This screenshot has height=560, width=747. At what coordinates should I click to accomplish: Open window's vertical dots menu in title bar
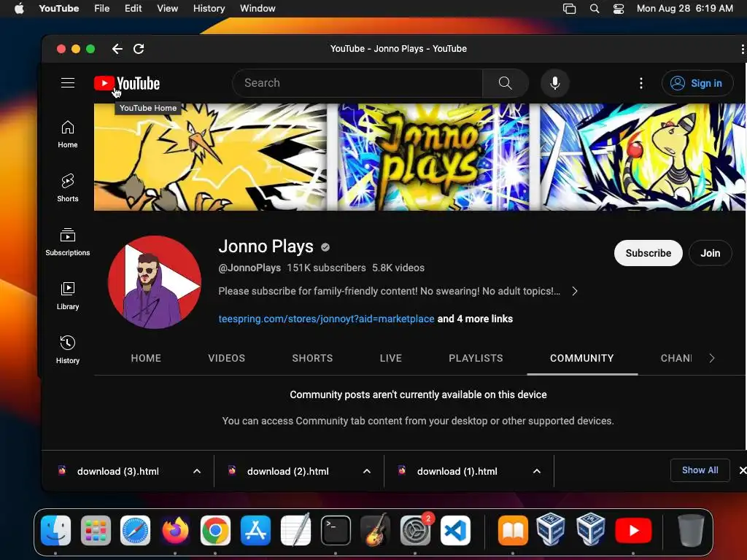coord(742,49)
